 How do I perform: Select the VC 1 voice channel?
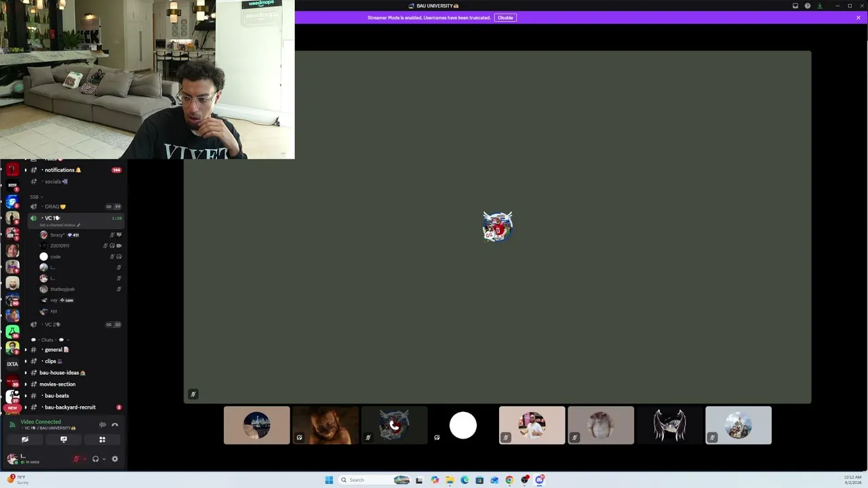[x=75, y=218]
